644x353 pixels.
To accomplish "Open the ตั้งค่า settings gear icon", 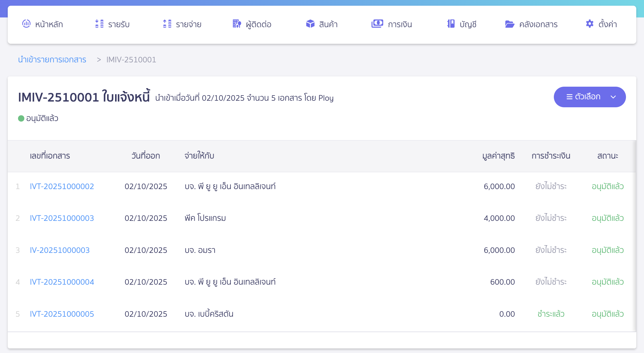I will point(590,24).
